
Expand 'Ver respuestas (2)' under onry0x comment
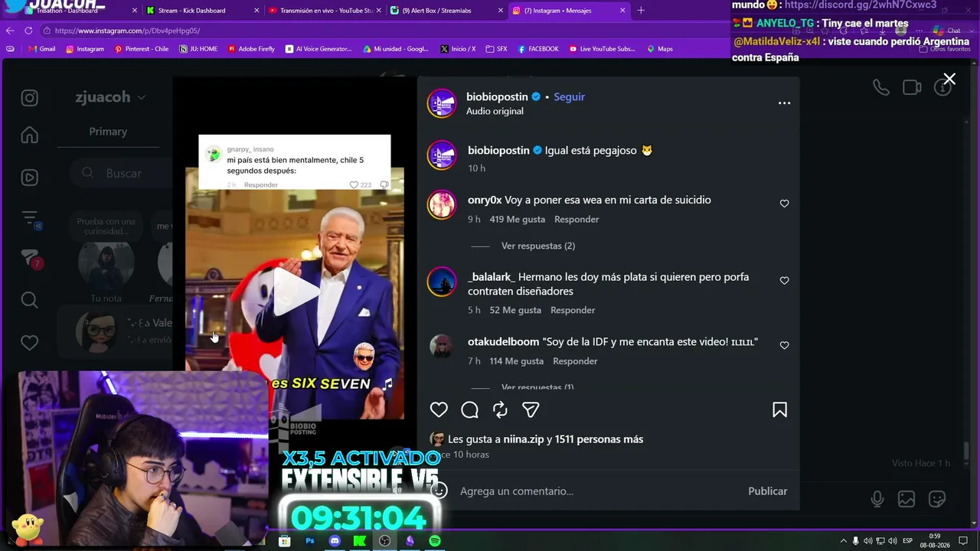click(x=538, y=246)
